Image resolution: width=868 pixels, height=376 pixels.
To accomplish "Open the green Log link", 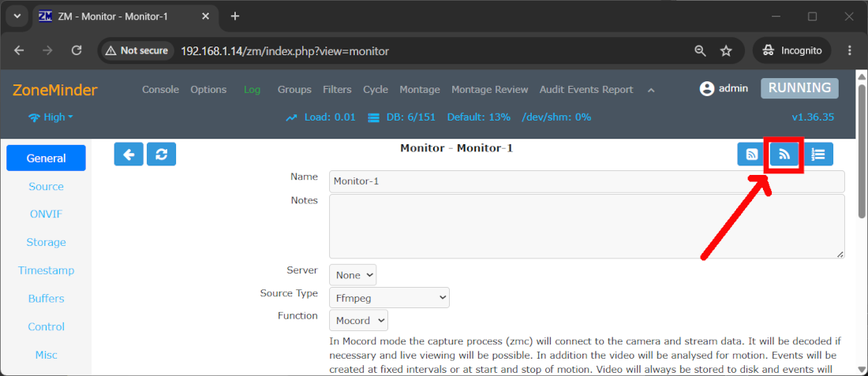I will (x=252, y=90).
